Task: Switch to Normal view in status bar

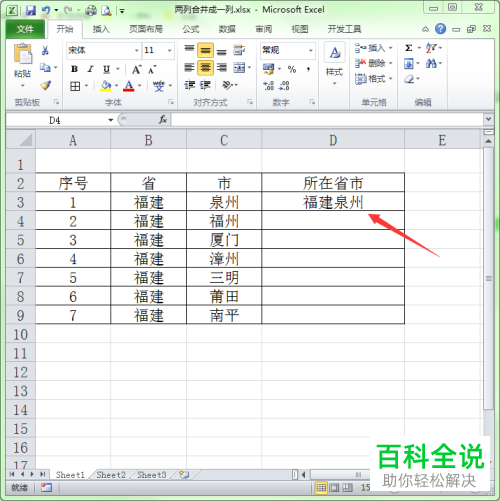Action: pyautogui.click(x=321, y=488)
